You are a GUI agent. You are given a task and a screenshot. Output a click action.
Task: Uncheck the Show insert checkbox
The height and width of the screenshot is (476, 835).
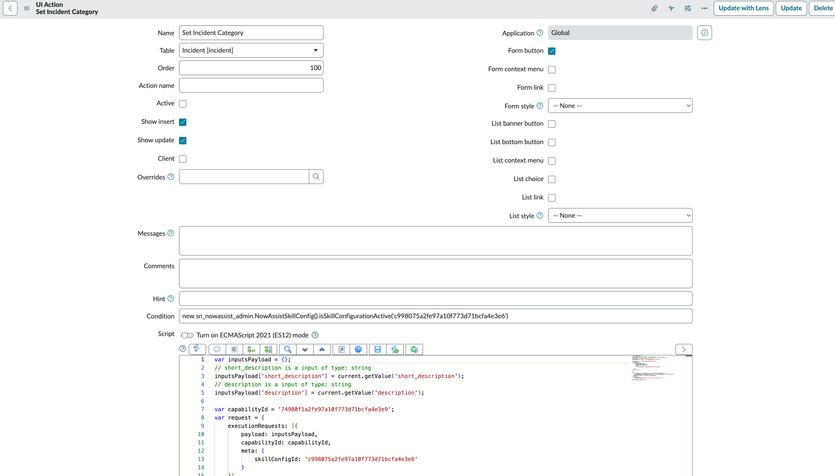(183, 122)
